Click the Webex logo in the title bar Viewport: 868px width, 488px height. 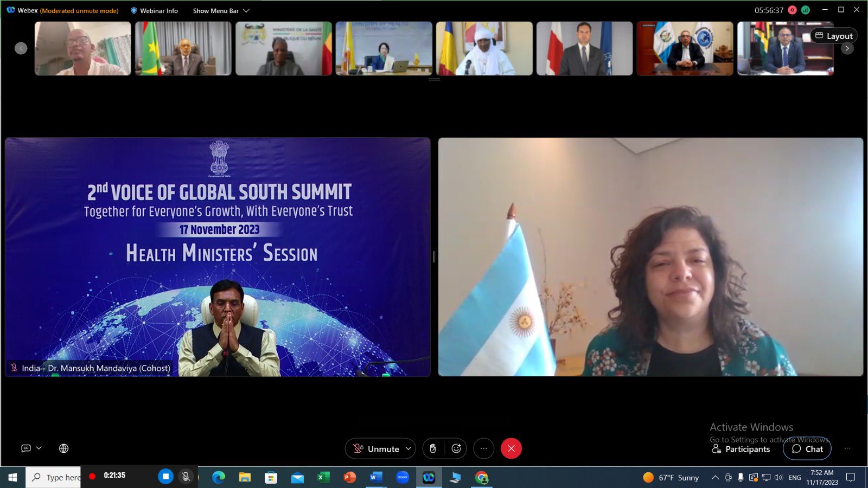click(x=11, y=10)
